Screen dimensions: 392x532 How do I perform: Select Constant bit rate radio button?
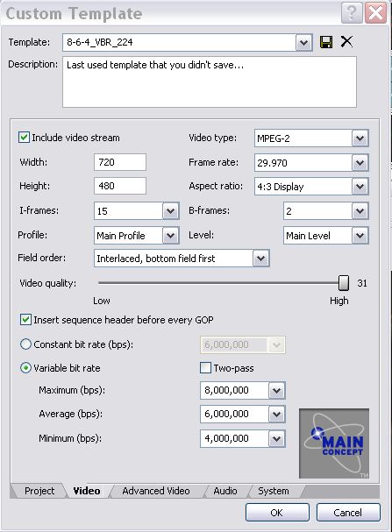coord(25,344)
